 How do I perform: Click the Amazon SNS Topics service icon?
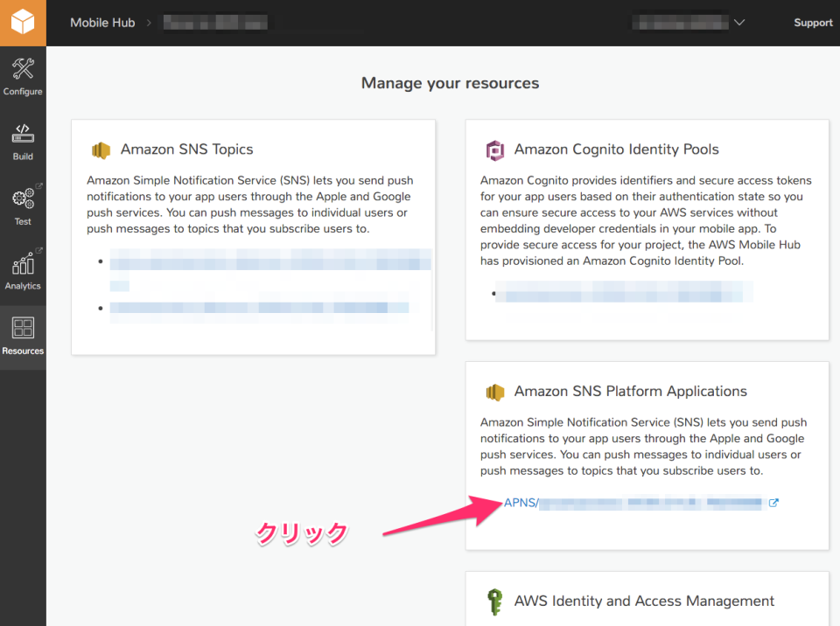pos(101,150)
